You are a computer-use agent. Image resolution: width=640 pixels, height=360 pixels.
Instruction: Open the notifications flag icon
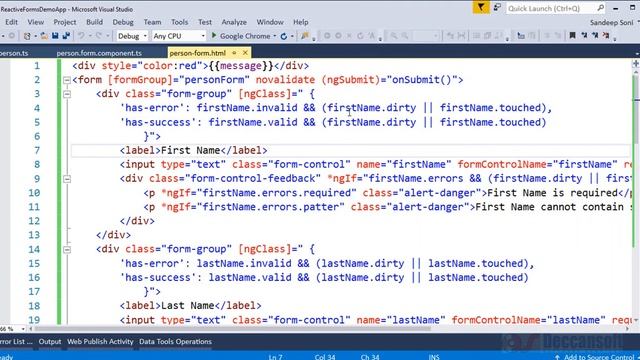coord(481,7)
